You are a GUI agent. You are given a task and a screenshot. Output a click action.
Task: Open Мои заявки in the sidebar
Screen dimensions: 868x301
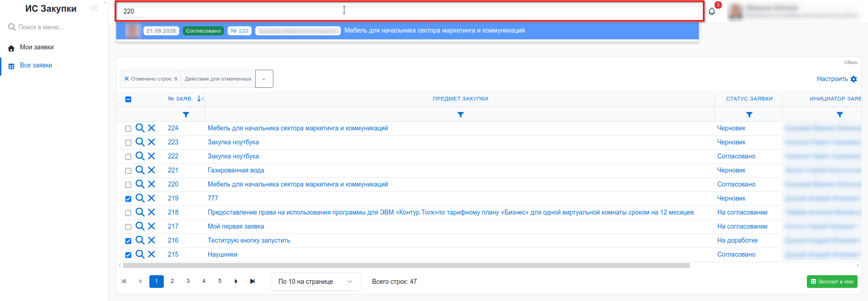37,48
